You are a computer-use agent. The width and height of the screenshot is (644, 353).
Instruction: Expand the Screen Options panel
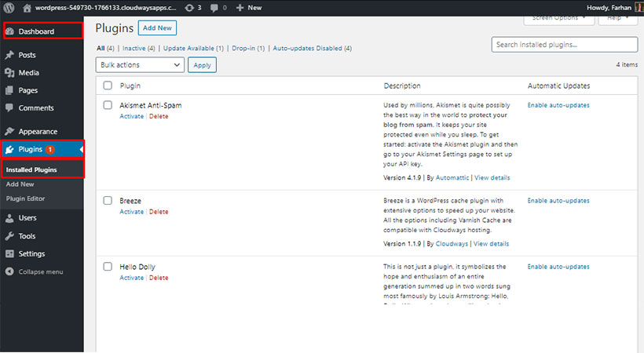pyautogui.click(x=559, y=19)
